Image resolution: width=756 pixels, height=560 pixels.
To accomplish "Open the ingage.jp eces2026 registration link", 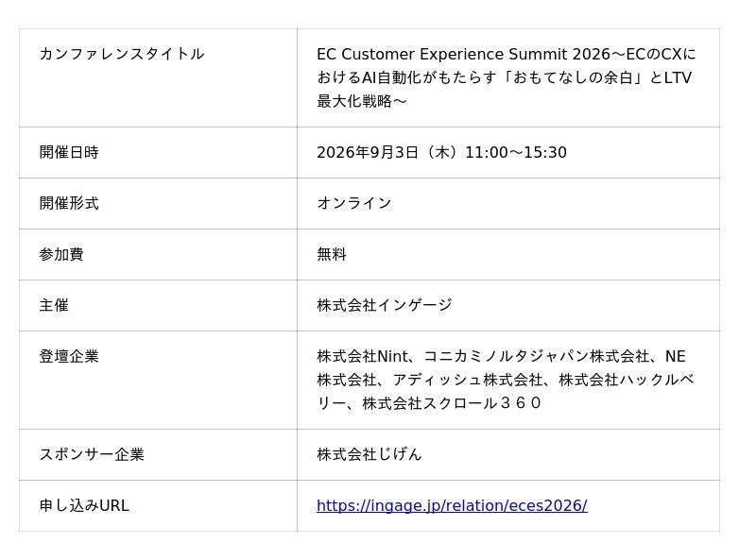I will pyautogui.click(x=452, y=505).
